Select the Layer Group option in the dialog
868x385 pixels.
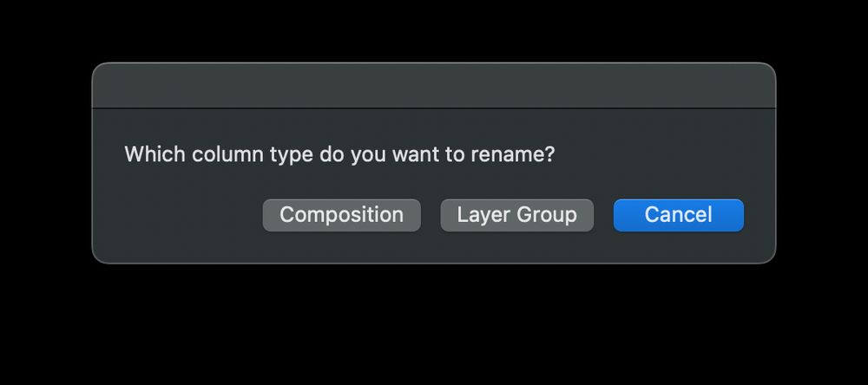[x=516, y=215]
